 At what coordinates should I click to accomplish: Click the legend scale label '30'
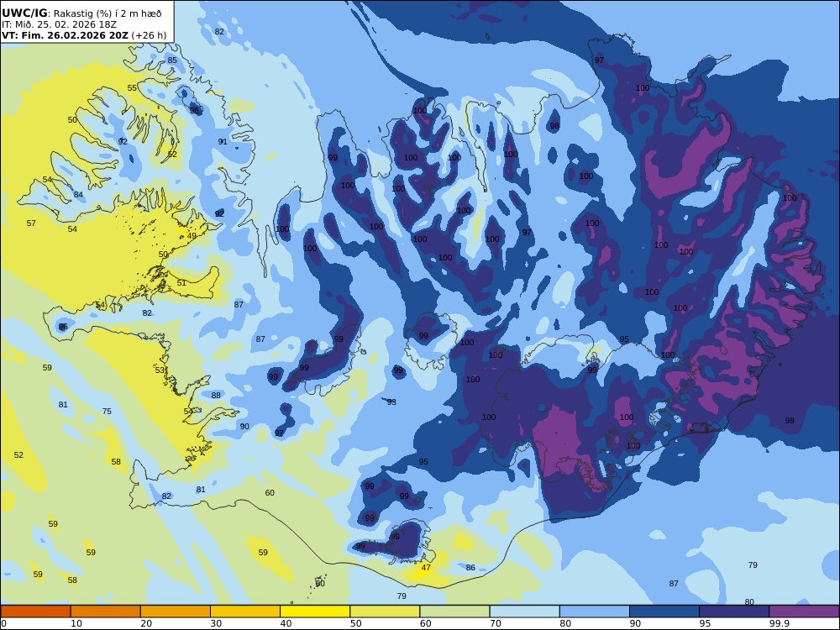[216, 623]
